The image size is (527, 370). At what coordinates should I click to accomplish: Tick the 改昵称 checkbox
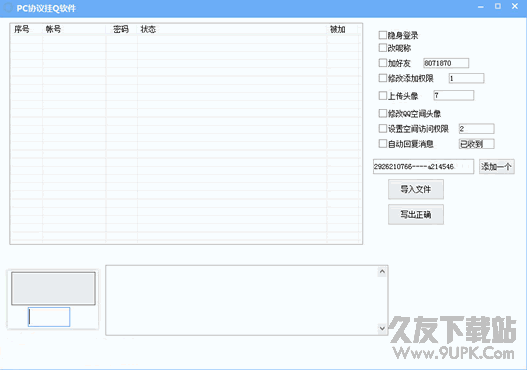click(x=382, y=48)
